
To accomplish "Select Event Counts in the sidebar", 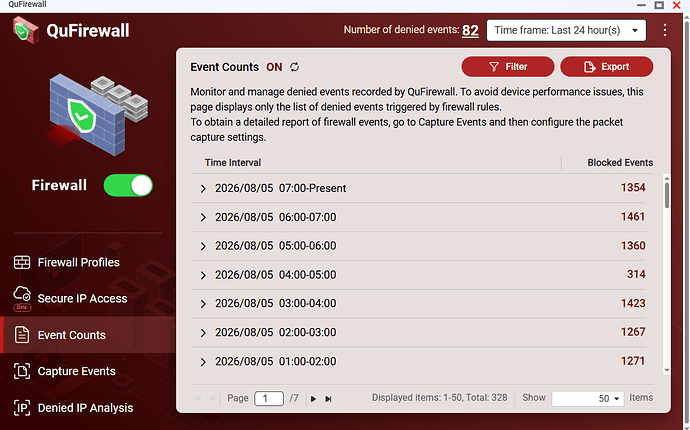I will click(88, 335).
